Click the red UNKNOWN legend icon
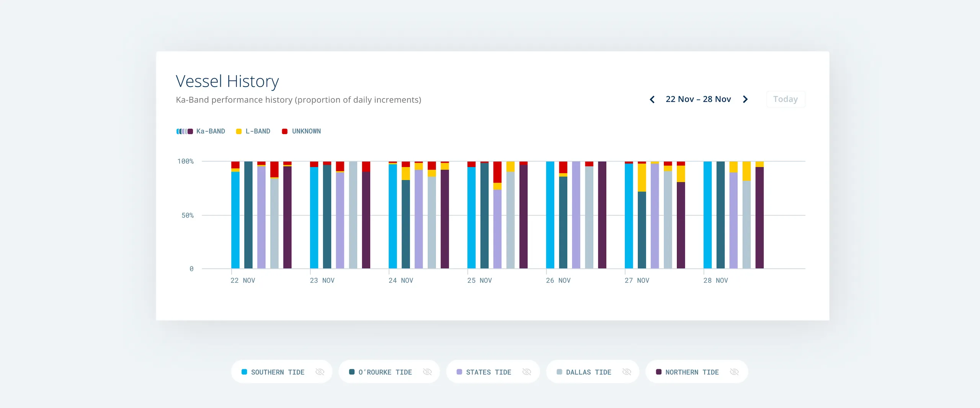 coord(284,131)
